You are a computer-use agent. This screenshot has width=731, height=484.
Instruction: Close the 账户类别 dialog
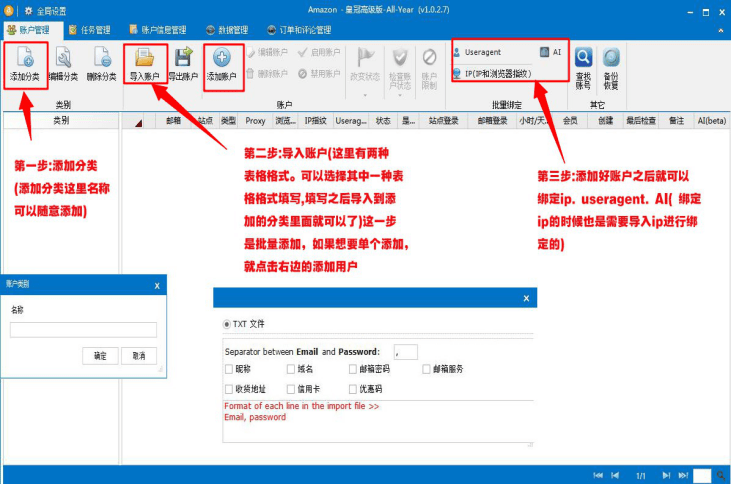(x=157, y=286)
